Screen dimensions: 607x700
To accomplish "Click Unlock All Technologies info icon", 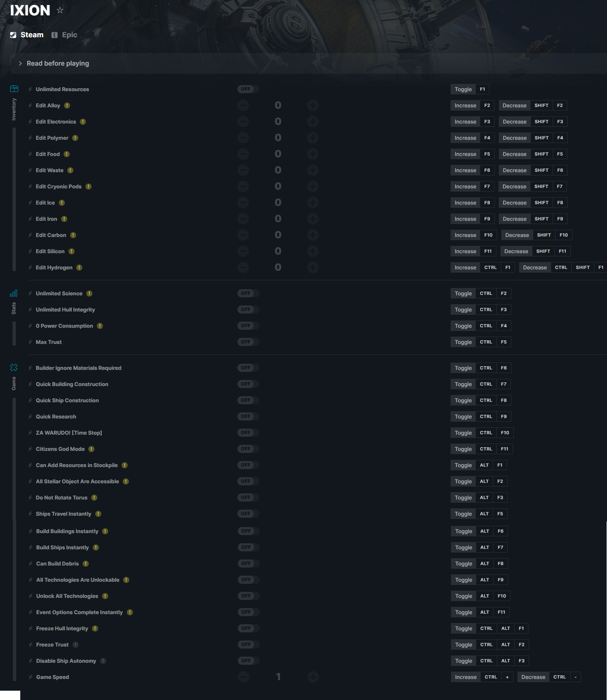I will click(105, 596).
